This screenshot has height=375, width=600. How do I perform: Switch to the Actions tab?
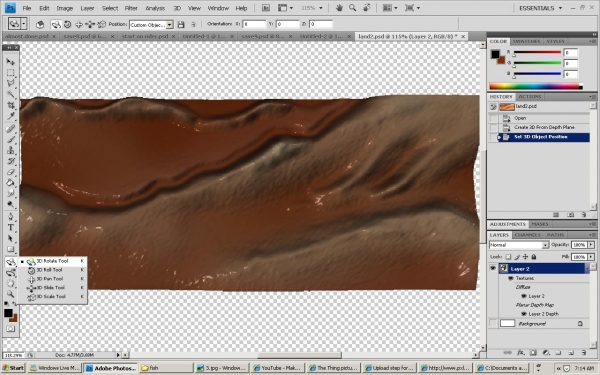[x=530, y=97]
